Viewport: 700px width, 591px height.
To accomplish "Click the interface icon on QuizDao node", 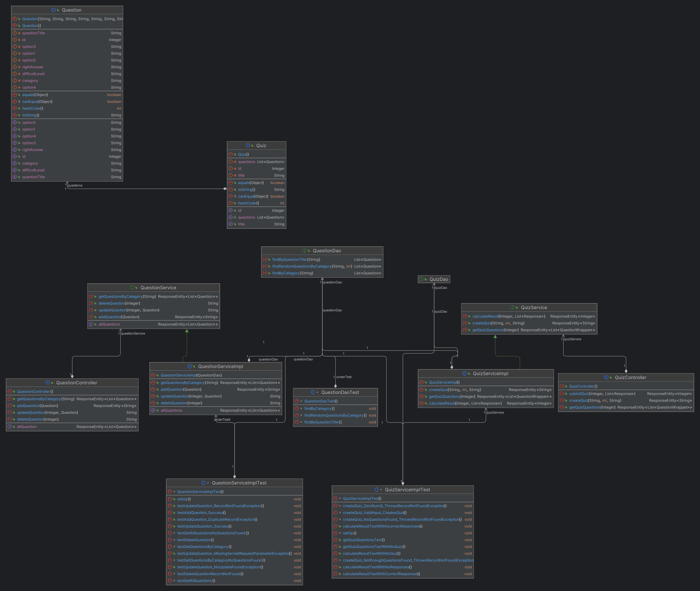I will [x=421, y=279].
